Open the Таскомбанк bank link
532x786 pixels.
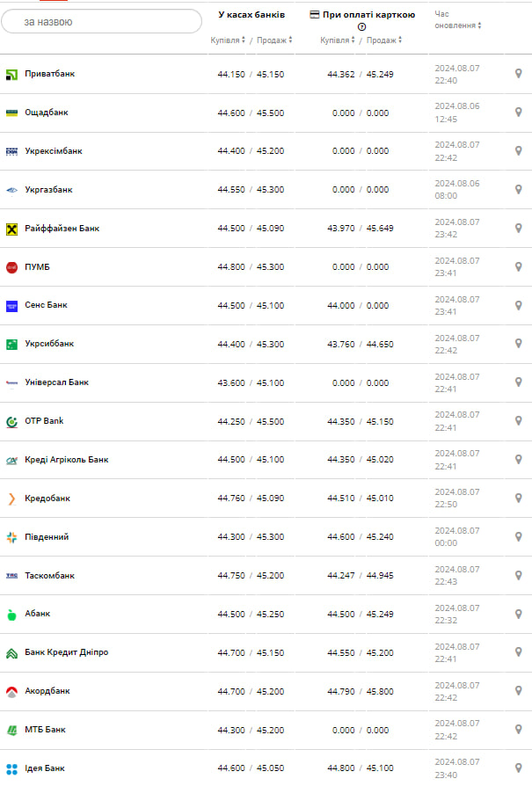click(49, 576)
